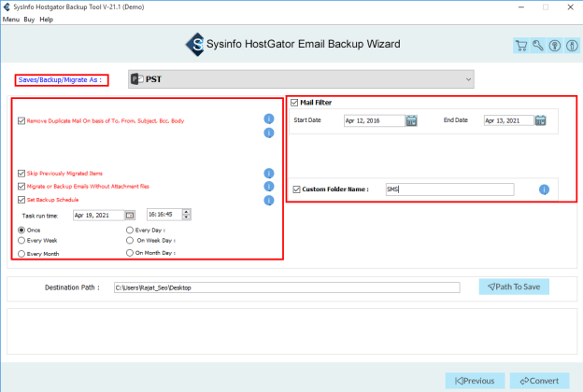Toggle Set Backup Schedule checkbox

[21, 200]
